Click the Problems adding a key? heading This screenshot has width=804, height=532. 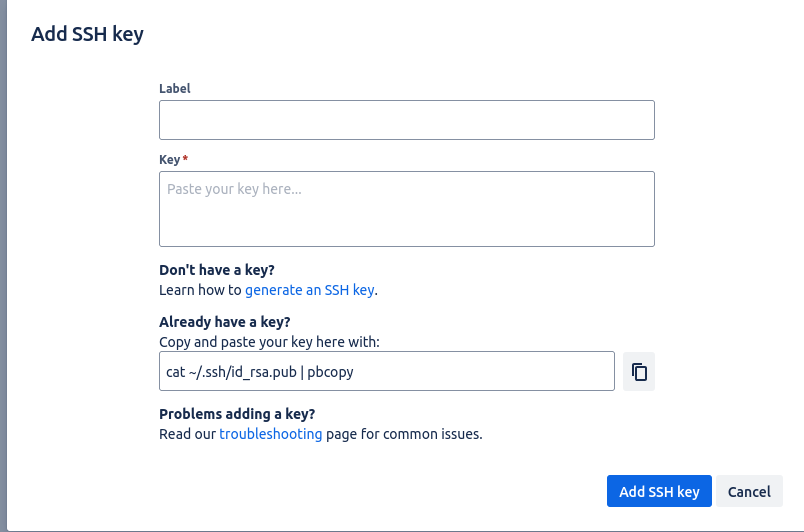tap(237, 414)
